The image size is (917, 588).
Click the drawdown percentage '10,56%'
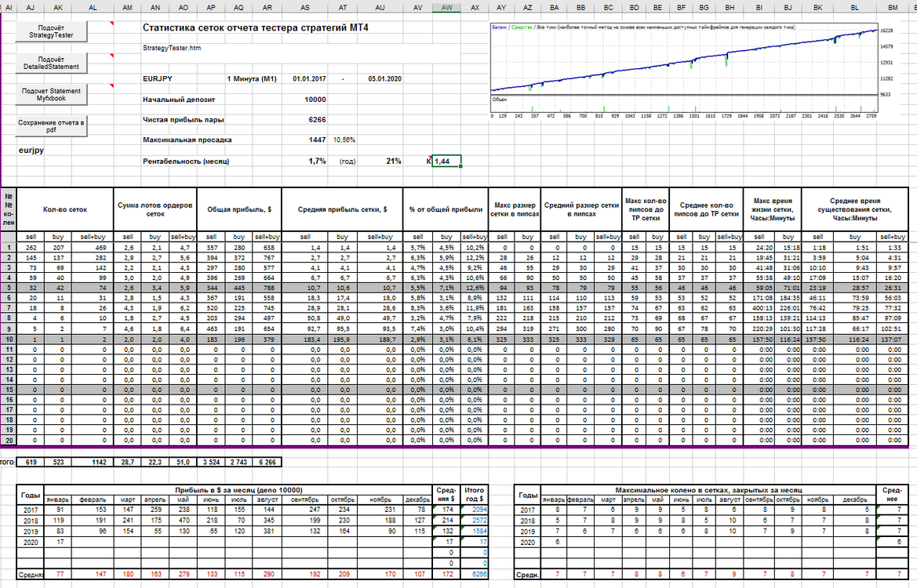tap(344, 140)
